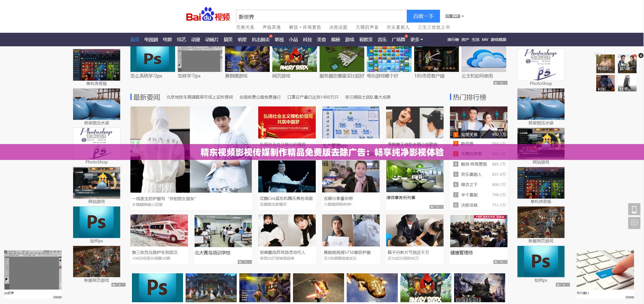644x304 pixels.
Task: Click the left sidebar 如何ps Ps image
Action: (x=97, y=222)
